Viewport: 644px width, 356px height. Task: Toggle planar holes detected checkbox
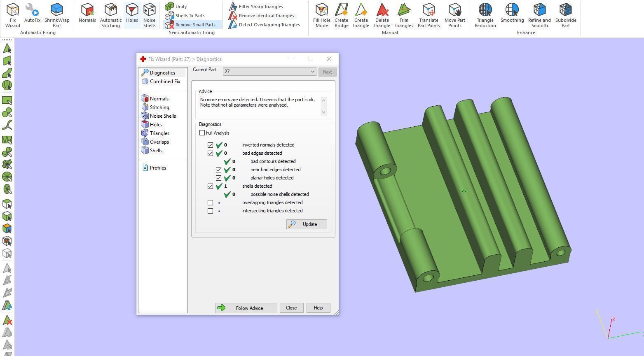click(218, 178)
